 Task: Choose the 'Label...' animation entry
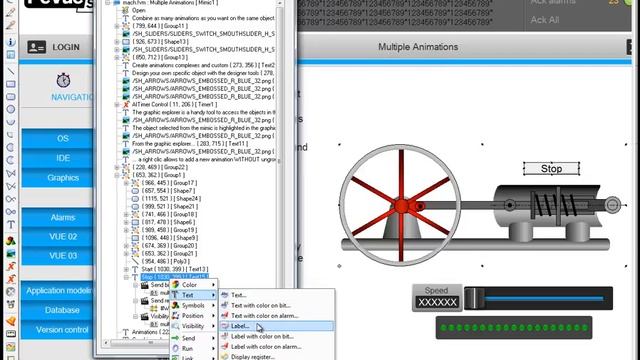(277, 326)
